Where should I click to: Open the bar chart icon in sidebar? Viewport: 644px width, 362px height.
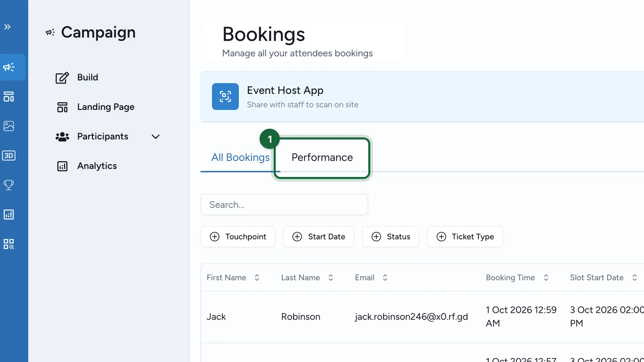point(9,214)
